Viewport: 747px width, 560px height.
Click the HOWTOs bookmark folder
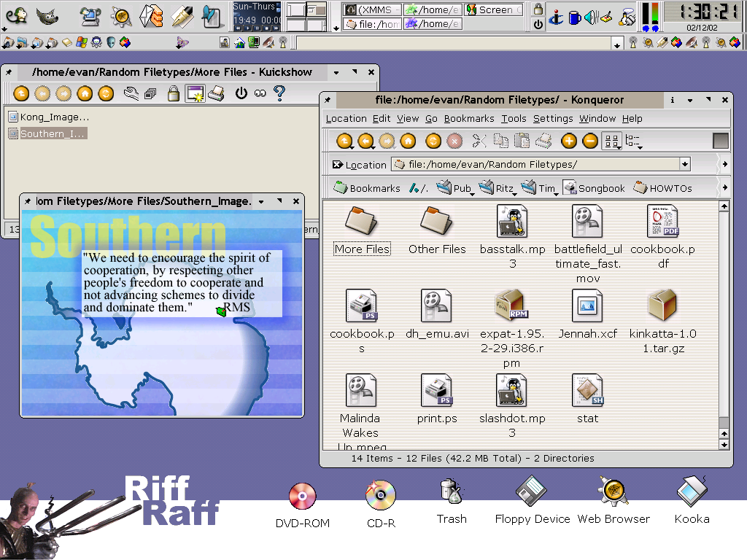coord(662,188)
